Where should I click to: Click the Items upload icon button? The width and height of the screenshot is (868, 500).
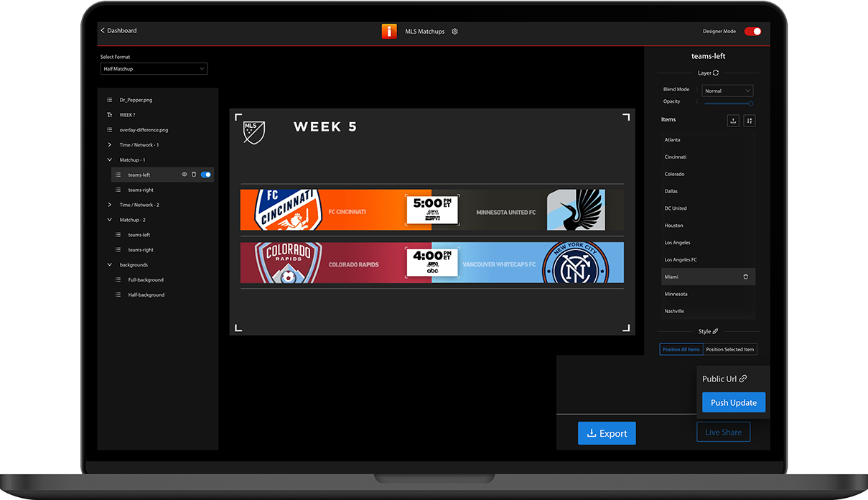point(733,121)
